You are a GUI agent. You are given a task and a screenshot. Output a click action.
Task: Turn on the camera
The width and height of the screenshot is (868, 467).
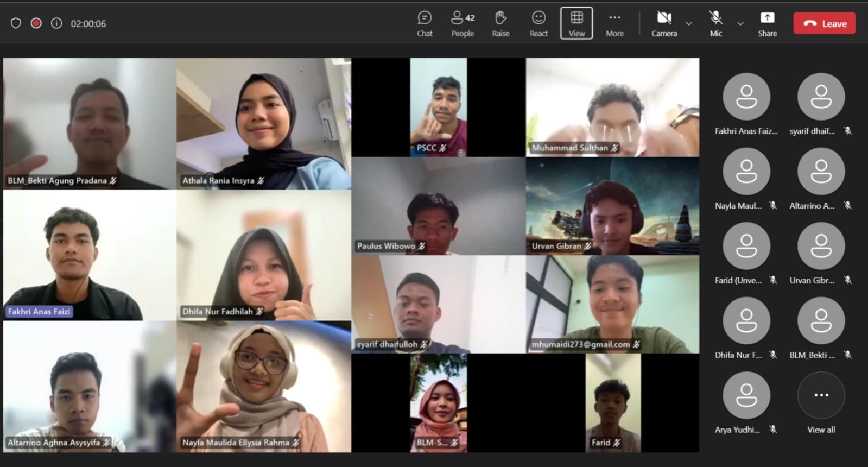664,24
